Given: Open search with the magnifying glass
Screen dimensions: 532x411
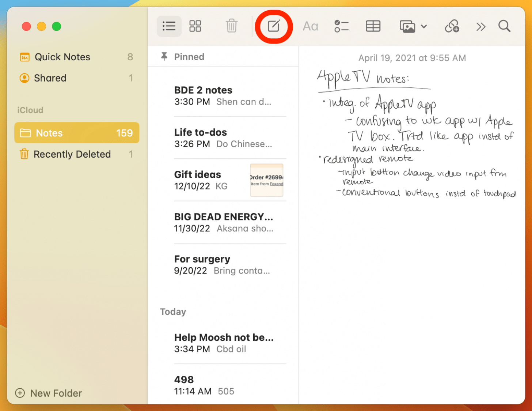Looking at the screenshot, I should (504, 26).
